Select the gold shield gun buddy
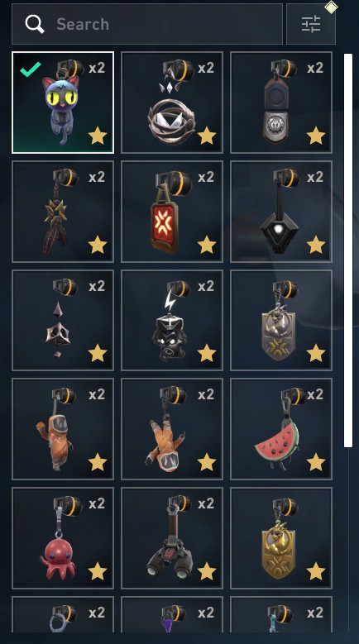The image size is (359, 644). 281,538
